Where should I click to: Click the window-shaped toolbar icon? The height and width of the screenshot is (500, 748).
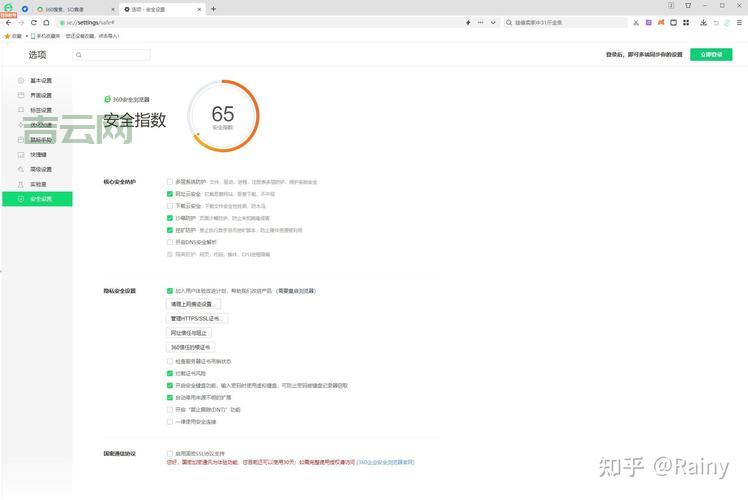pyautogui.click(x=673, y=22)
